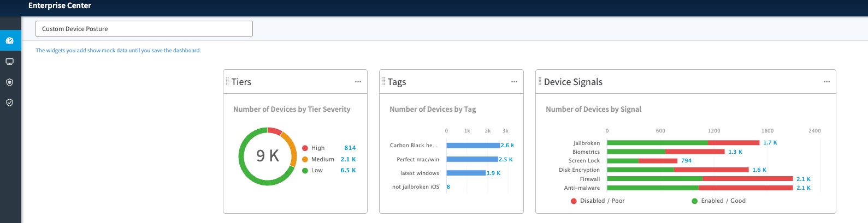Click the Medium severity orange legend dot
Screen dimensions: 868x223
pyautogui.click(x=305, y=159)
